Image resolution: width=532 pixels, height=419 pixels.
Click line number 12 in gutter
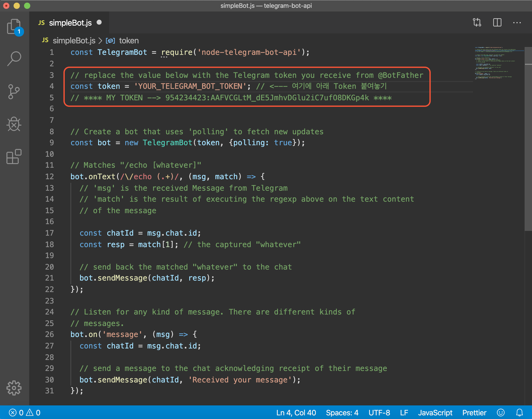point(50,177)
